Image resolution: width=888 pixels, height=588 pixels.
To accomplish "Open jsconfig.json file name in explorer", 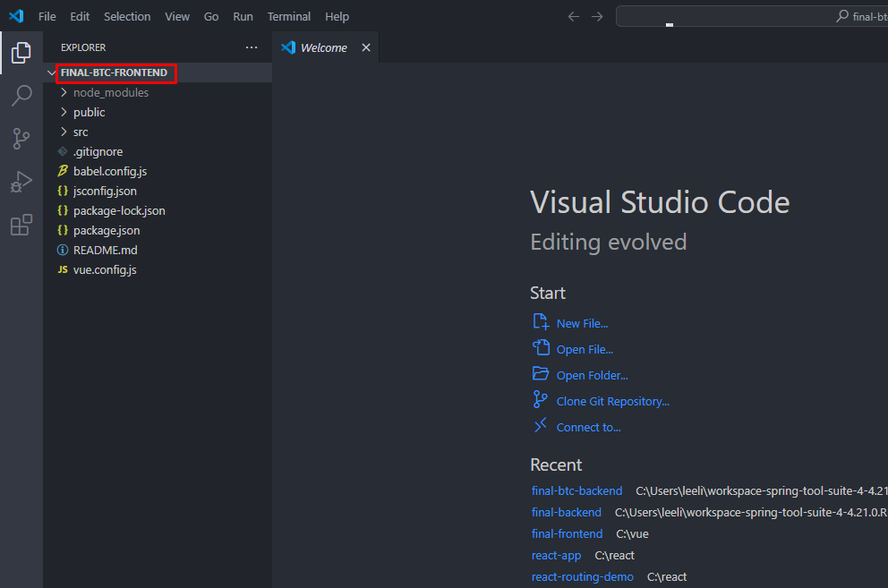I will tap(105, 191).
